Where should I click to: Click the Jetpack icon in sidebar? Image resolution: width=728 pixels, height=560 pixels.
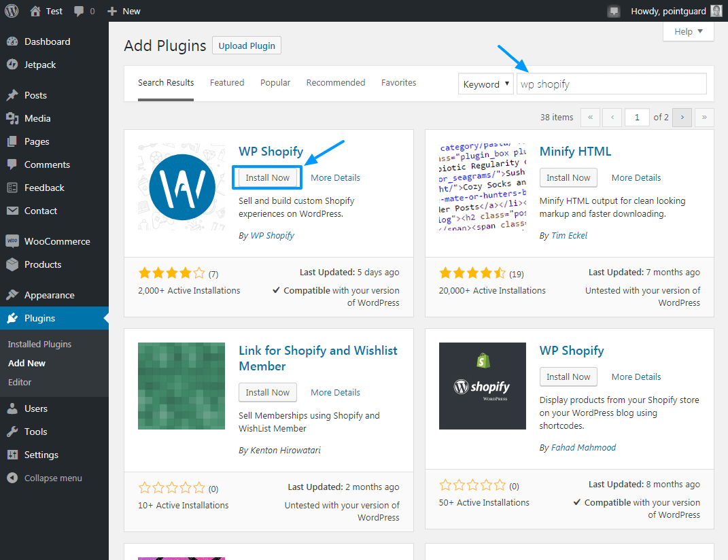[12, 65]
